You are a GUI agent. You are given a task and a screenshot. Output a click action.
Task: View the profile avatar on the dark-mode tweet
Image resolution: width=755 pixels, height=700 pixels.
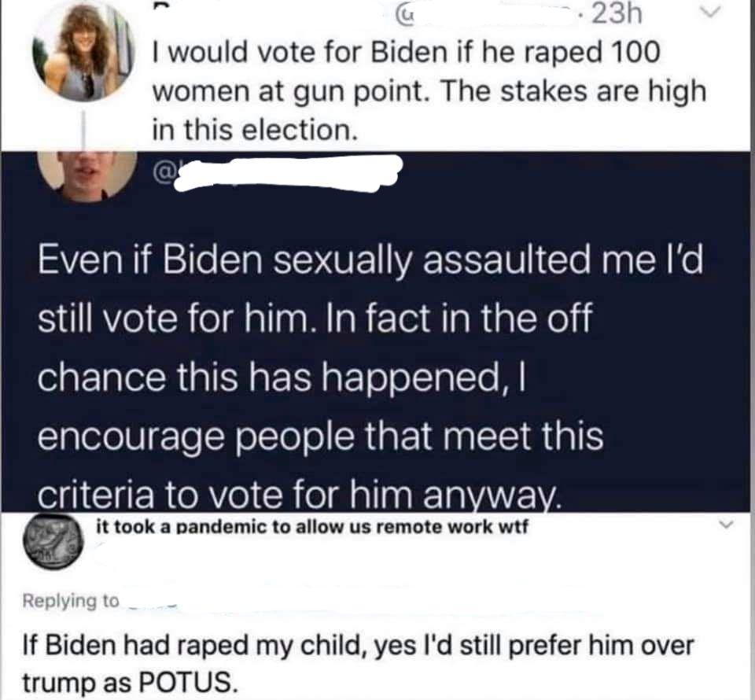click(x=87, y=175)
